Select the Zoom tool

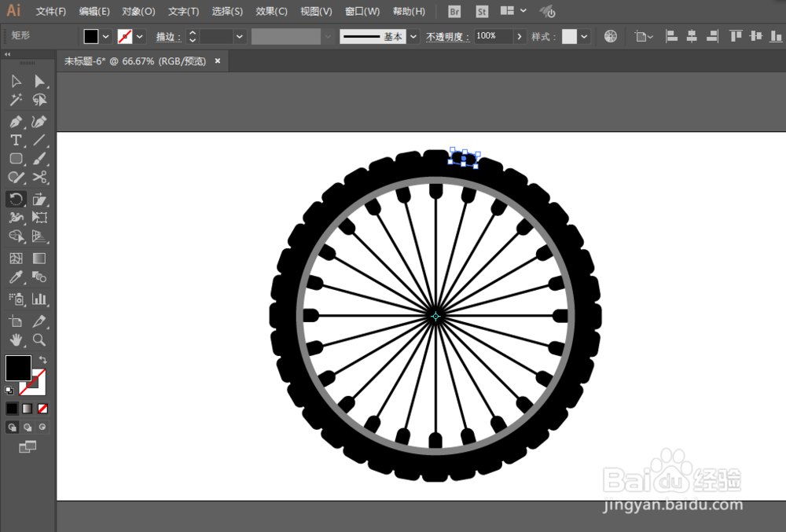[x=39, y=340]
